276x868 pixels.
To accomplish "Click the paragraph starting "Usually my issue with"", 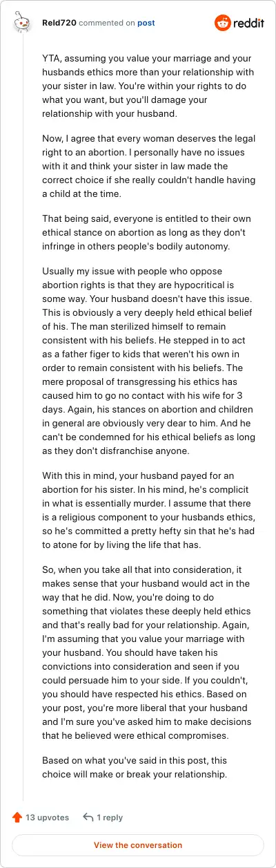I will (138, 353).
